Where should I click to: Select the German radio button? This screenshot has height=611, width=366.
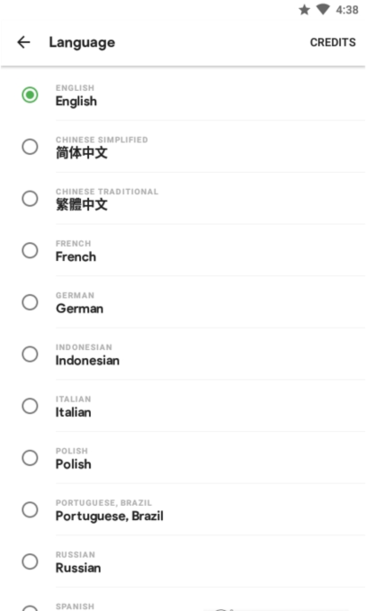30,302
